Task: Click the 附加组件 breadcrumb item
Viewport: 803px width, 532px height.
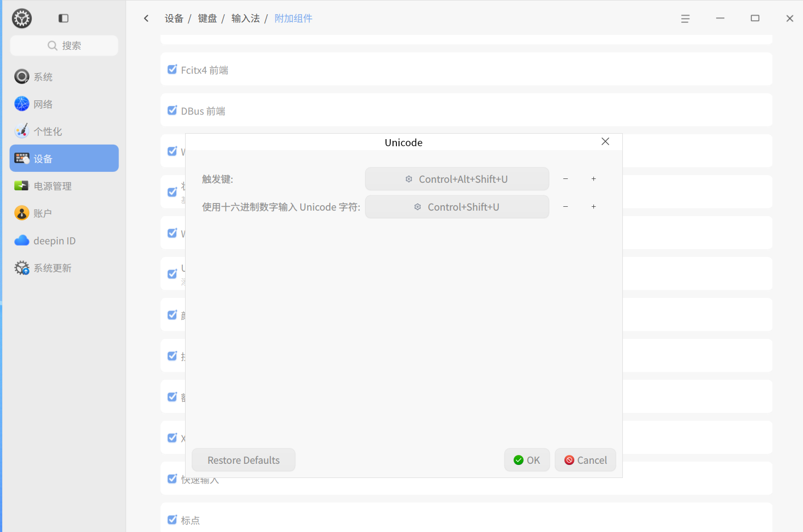Action: pyautogui.click(x=293, y=19)
